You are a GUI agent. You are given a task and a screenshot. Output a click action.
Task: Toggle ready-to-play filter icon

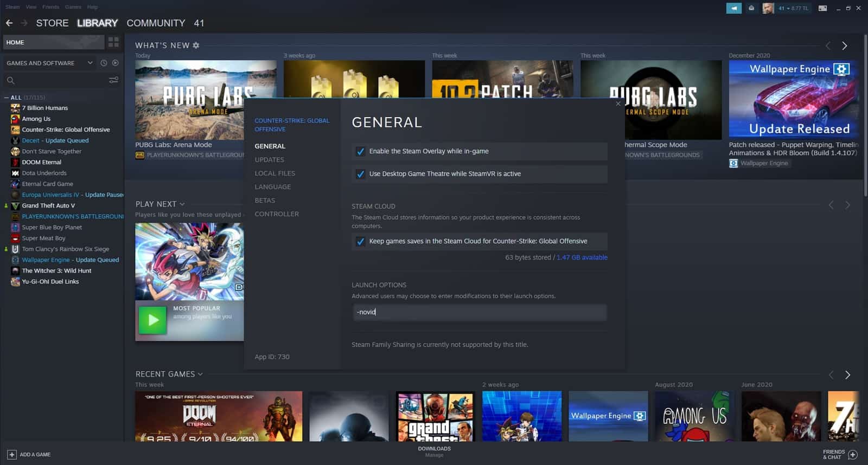pyautogui.click(x=115, y=63)
